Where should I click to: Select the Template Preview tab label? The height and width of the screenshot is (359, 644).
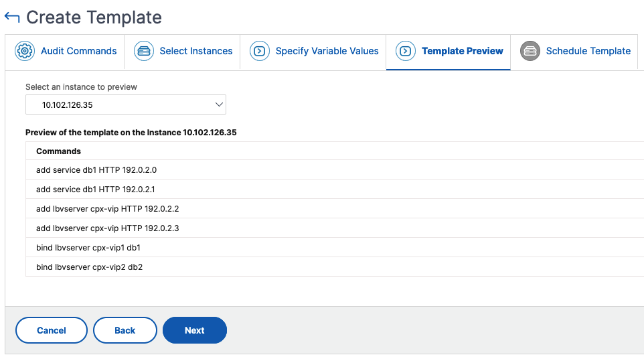[462, 51]
